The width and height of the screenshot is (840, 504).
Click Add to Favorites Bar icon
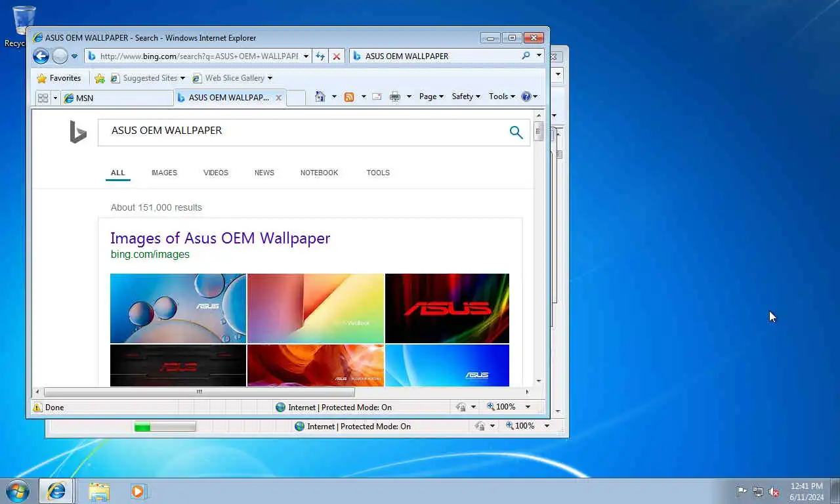coord(100,78)
